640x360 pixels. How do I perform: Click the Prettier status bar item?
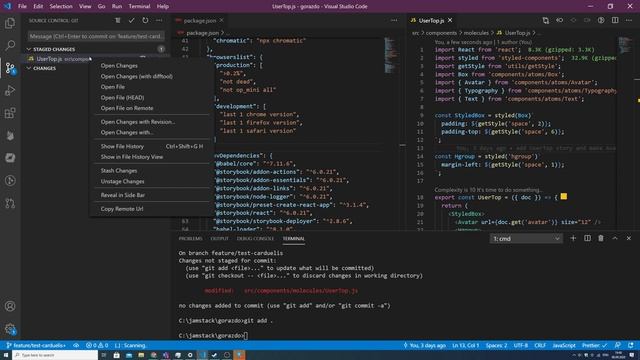(x=594, y=345)
